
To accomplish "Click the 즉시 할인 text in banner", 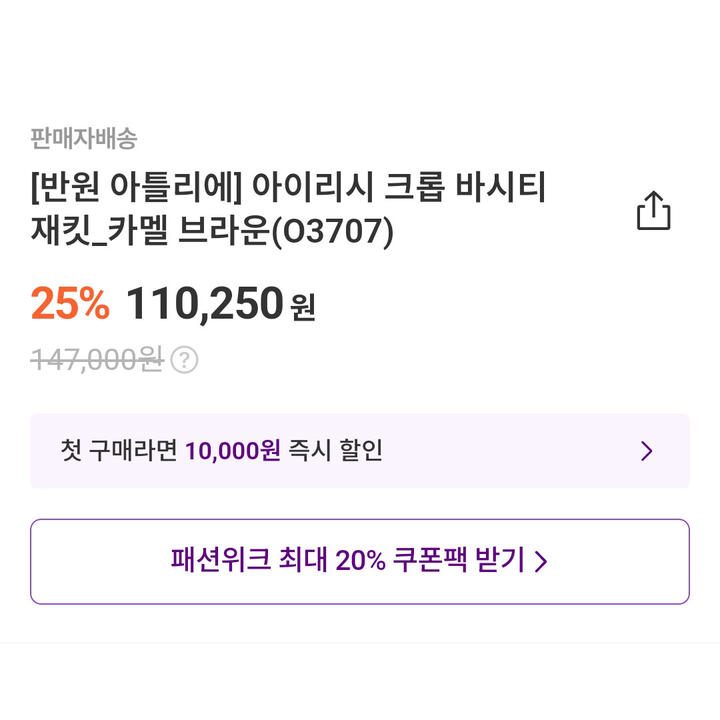I will (335, 450).
